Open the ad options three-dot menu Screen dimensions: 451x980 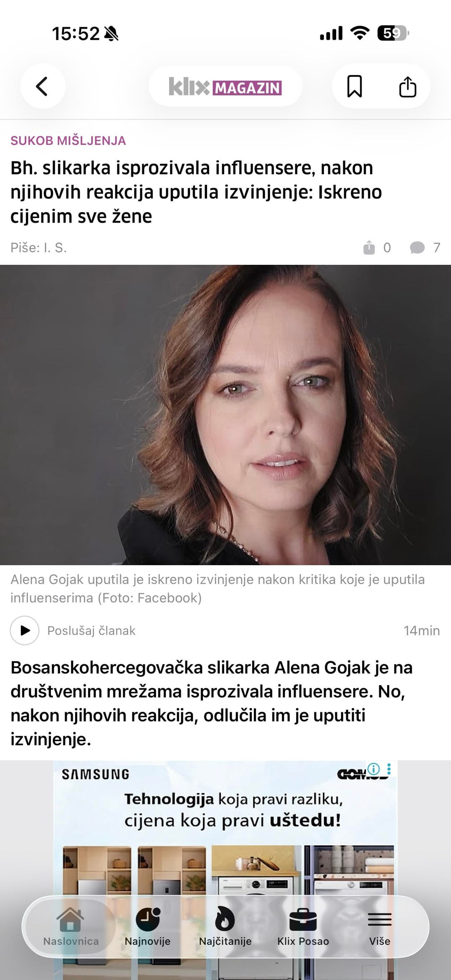[389, 769]
